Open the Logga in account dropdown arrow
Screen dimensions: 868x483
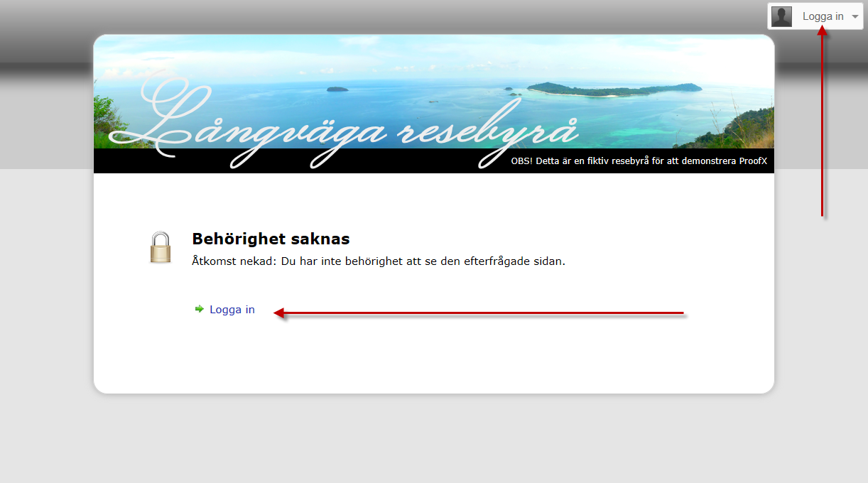tap(855, 16)
